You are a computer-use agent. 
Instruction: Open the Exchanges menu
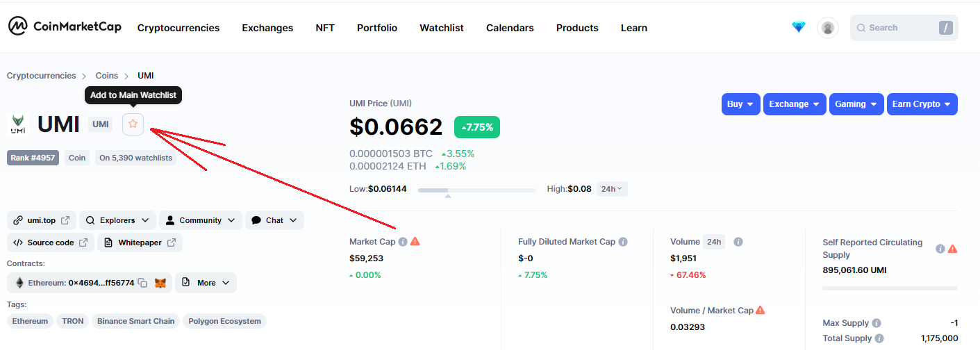(267, 28)
